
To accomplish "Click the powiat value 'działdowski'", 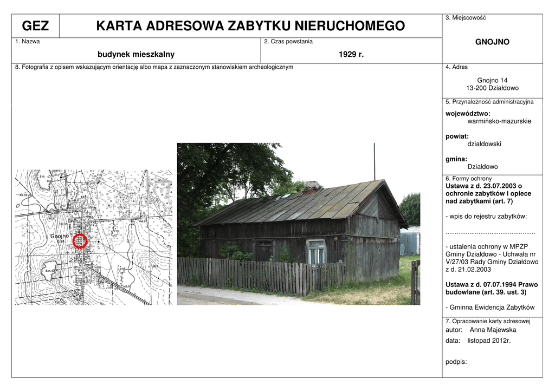I will pos(484,144).
